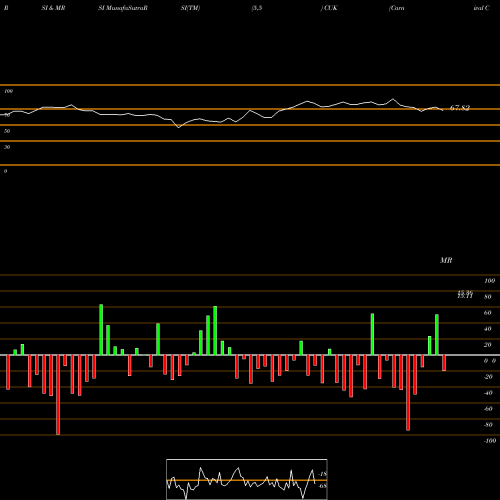Select the red MR bar reaching below -80
This screenshot has width=500, height=500.
(408, 393)
